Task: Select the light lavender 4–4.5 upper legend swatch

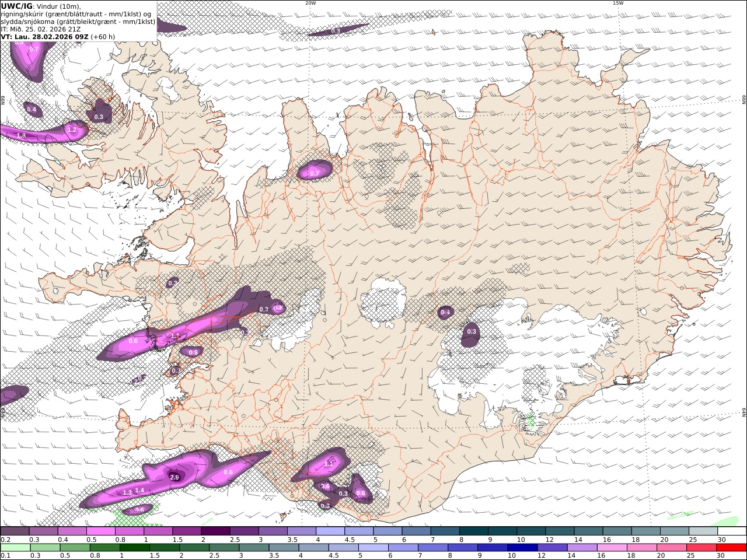Action: [330, 531]
